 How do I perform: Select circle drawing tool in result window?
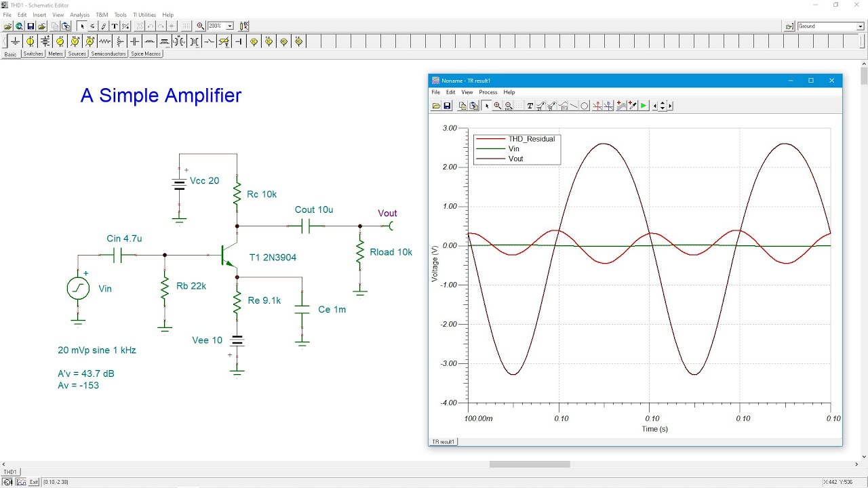pos(585,106)
